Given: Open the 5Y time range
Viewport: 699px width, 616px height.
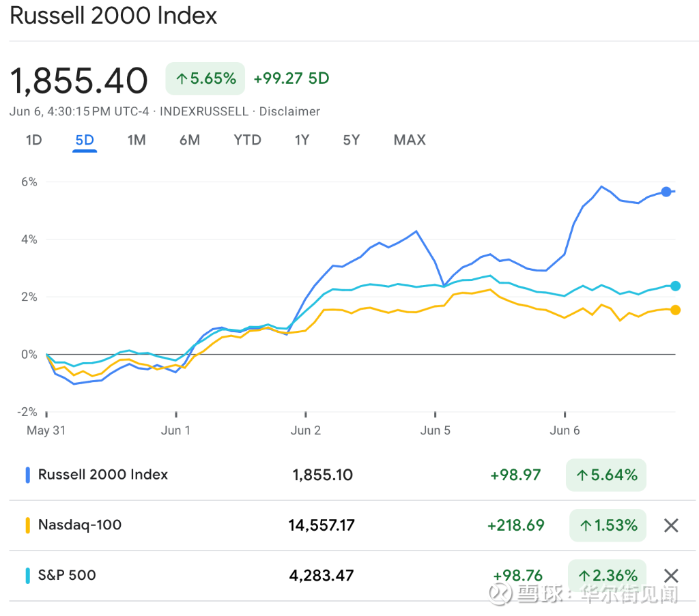Looking at the screenshot, I should (351, 140).
